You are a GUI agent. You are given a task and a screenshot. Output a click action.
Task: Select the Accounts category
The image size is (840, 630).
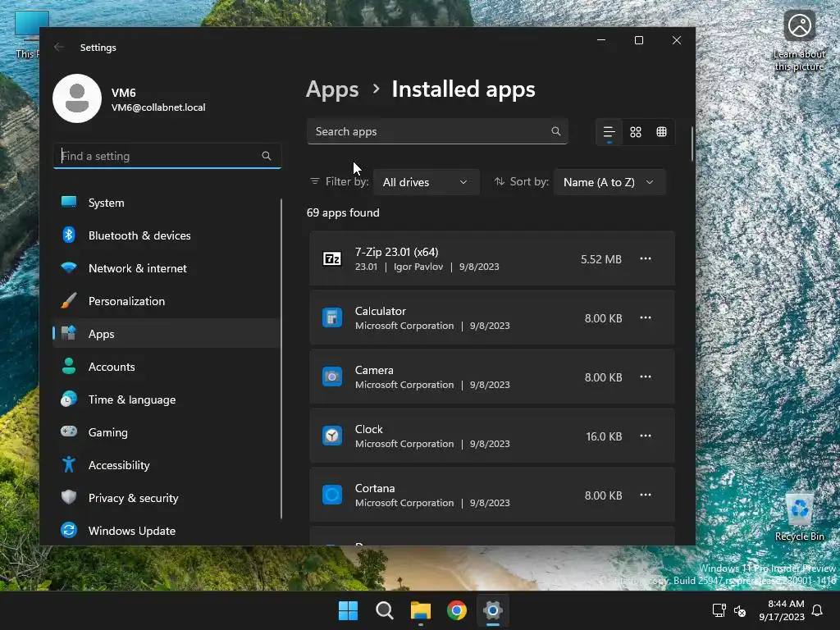tap(166, 367)
